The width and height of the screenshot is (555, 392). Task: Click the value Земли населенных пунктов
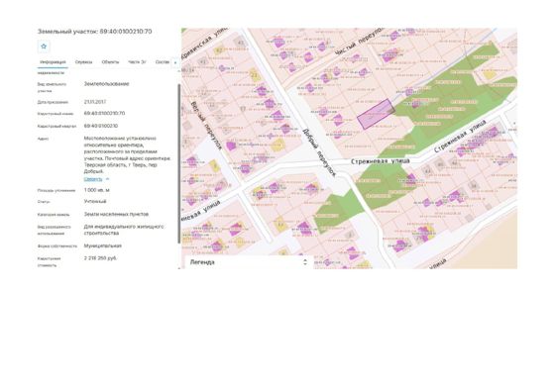tap(116, 214)
